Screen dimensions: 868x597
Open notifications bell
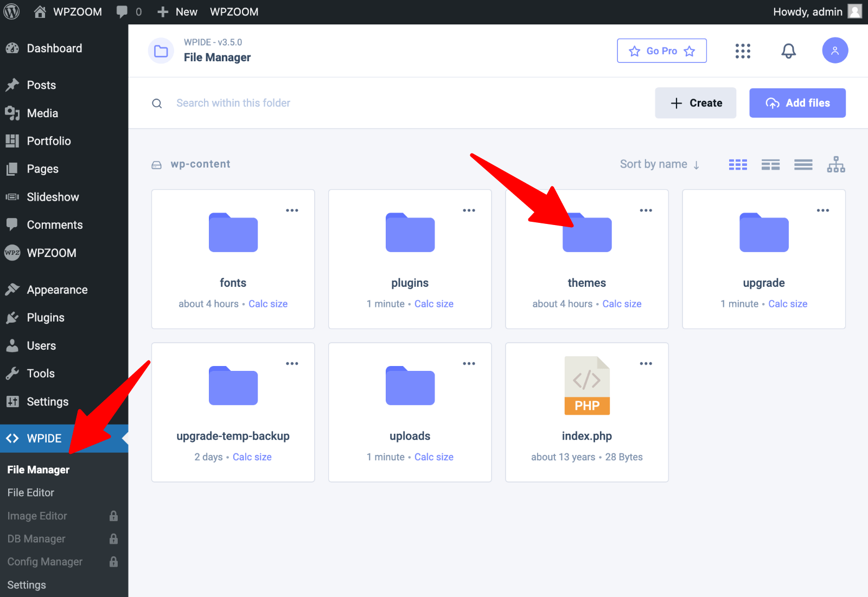coord(788,51)
